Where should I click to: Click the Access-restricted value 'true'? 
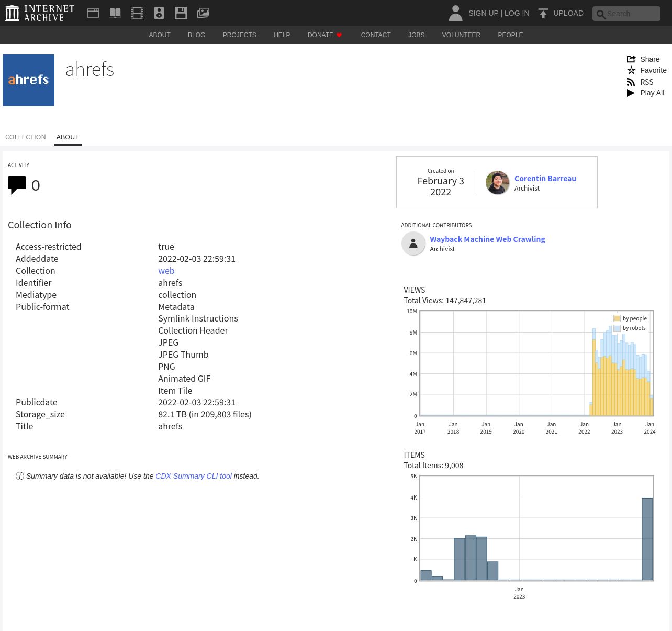pos(166,247)
